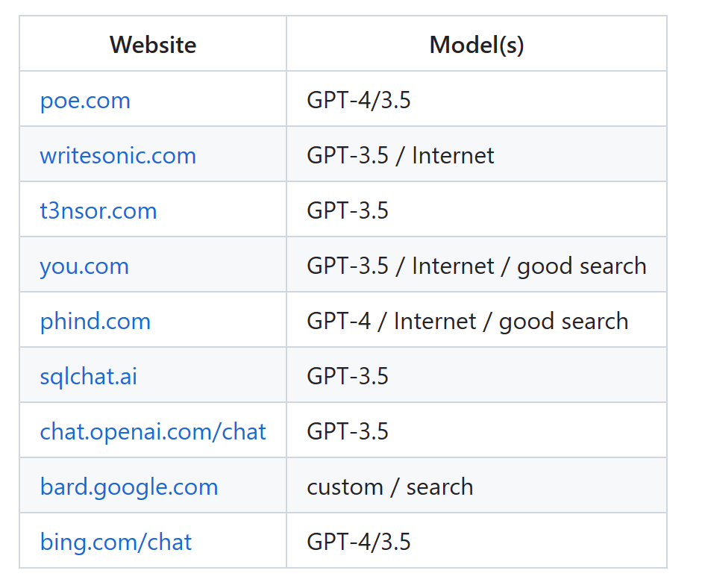This screenshot has width=702, height=588.
Task: Follow the t3nsor.com link
Action: (98, 211)
